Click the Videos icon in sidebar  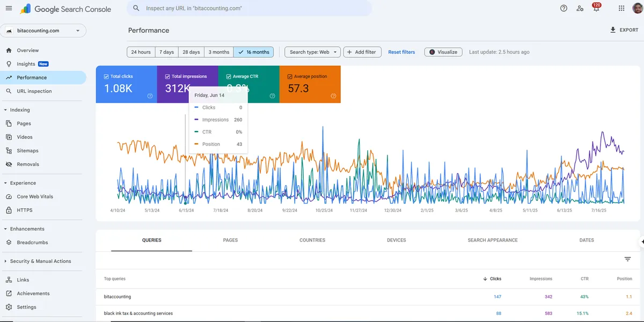point(9,137)
